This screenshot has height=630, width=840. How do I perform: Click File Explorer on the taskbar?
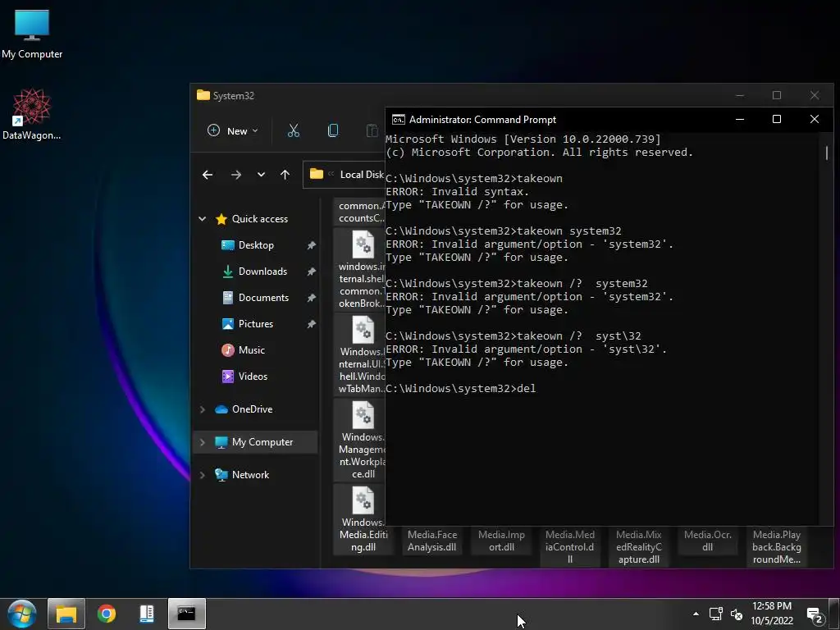[66, 614]
